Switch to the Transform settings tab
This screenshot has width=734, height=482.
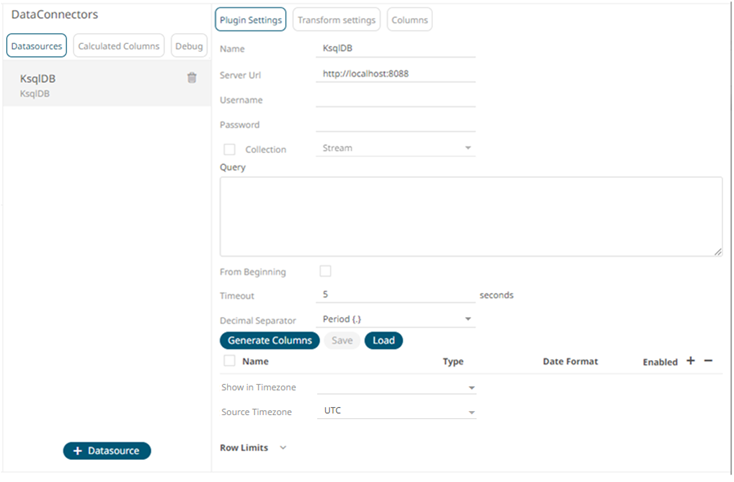point(336,20)
